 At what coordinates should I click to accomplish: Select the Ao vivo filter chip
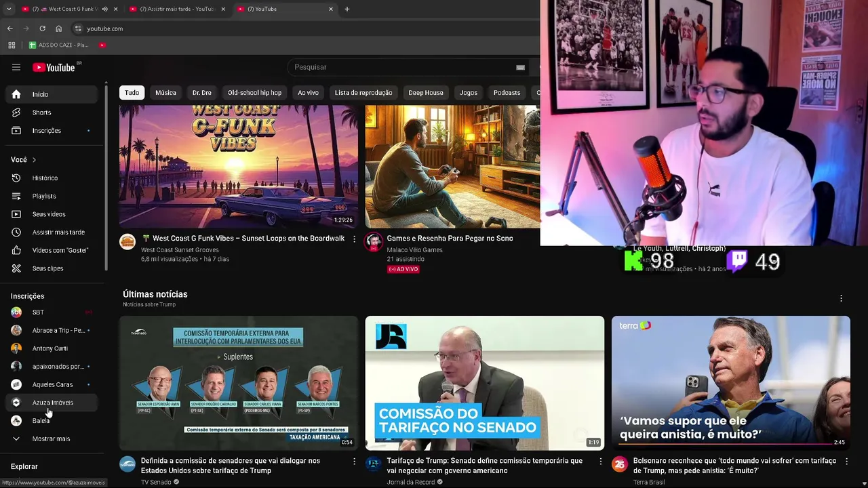click(x=308, y=93)
